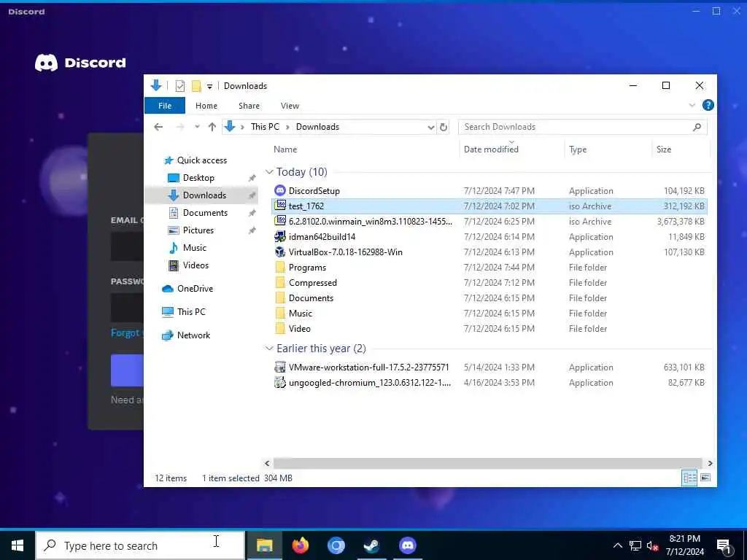Open the notification center icon

tap(724, 546)
